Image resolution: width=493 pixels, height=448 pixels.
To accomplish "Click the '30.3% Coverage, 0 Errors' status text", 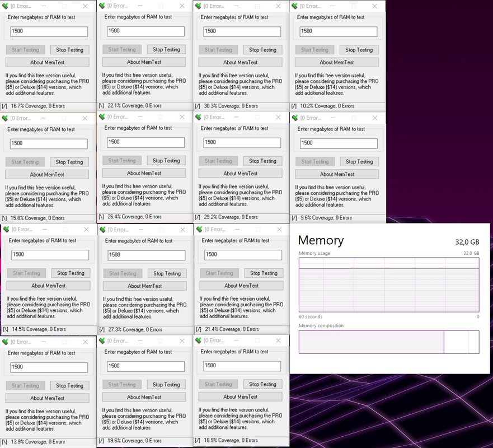I will (x=231, y=106).
